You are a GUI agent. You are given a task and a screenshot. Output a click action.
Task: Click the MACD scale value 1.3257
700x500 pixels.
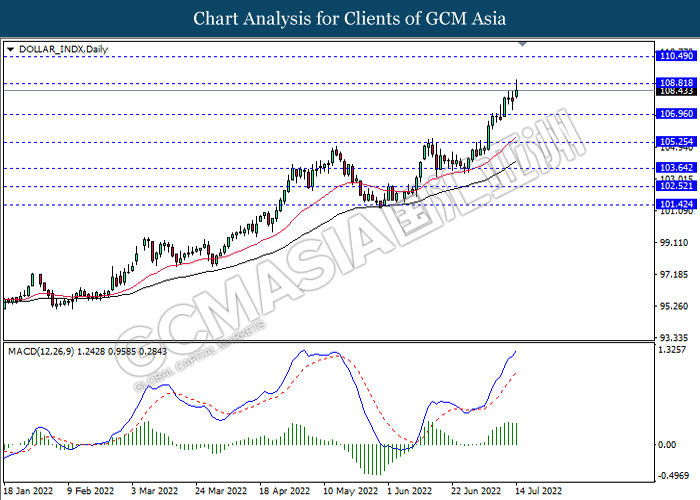[672, 349]
